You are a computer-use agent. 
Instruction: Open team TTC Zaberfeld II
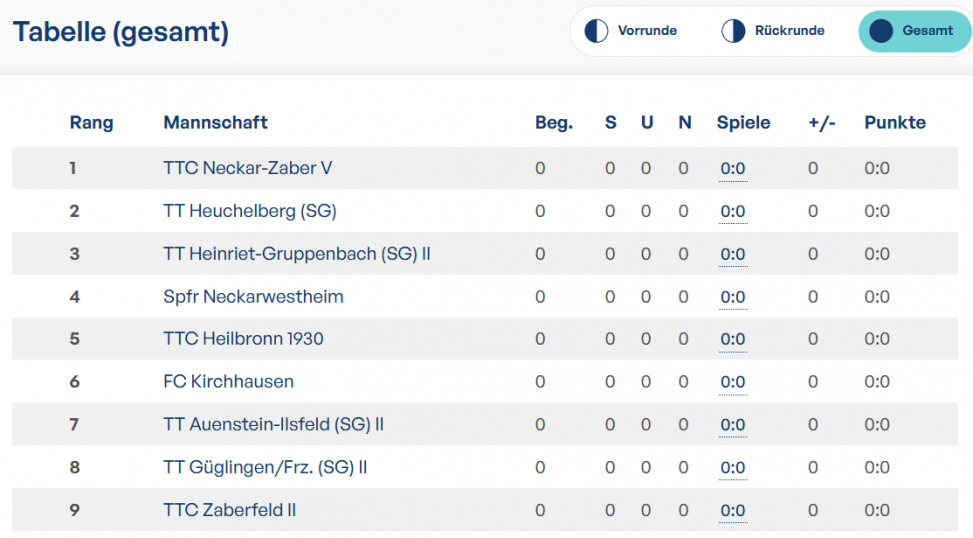pyautogui.click(x=230, y=510)
